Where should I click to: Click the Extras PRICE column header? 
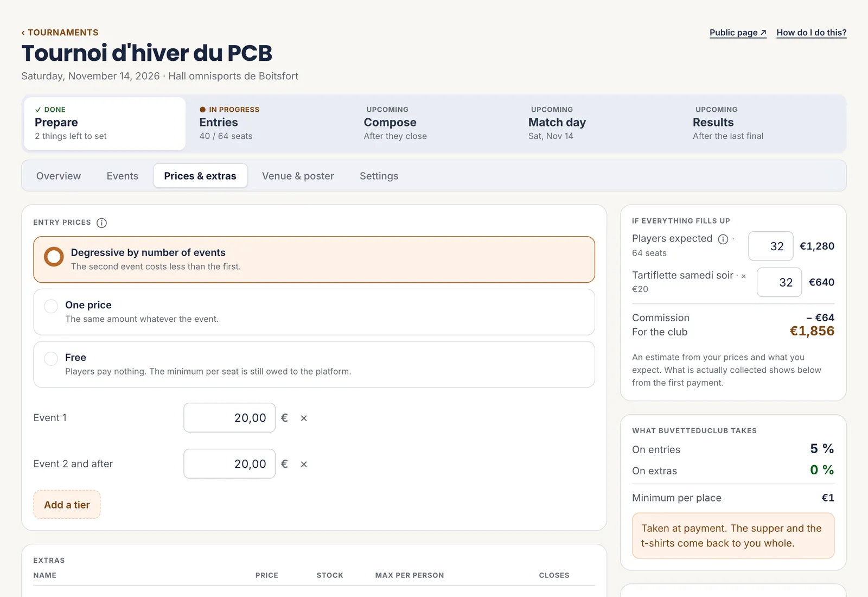point(267,575)
